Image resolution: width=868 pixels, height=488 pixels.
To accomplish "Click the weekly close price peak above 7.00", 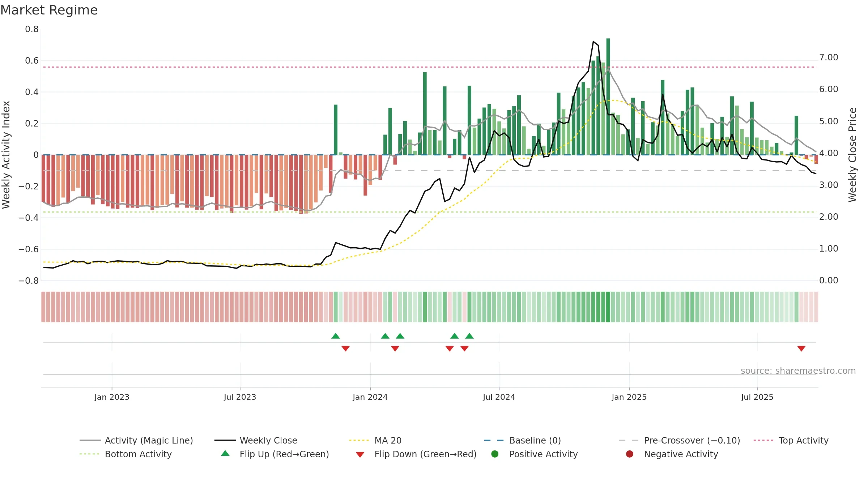I will [x=593, y=42].
